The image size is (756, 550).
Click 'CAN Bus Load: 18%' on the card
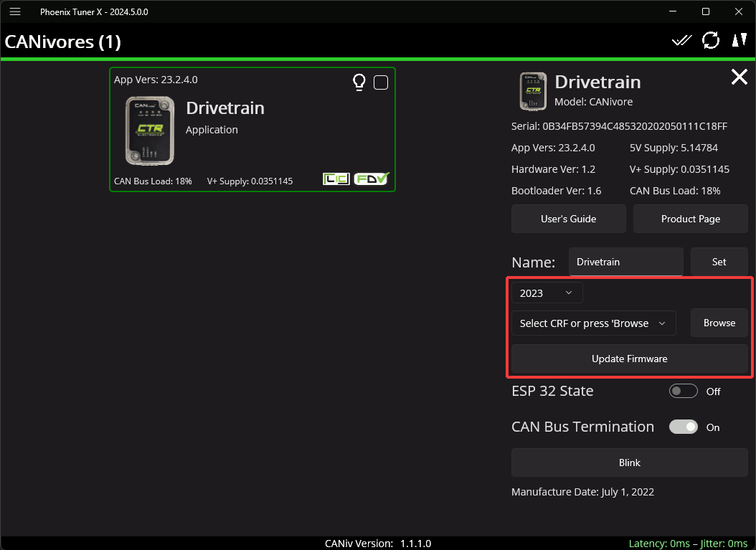coord(153,181)
